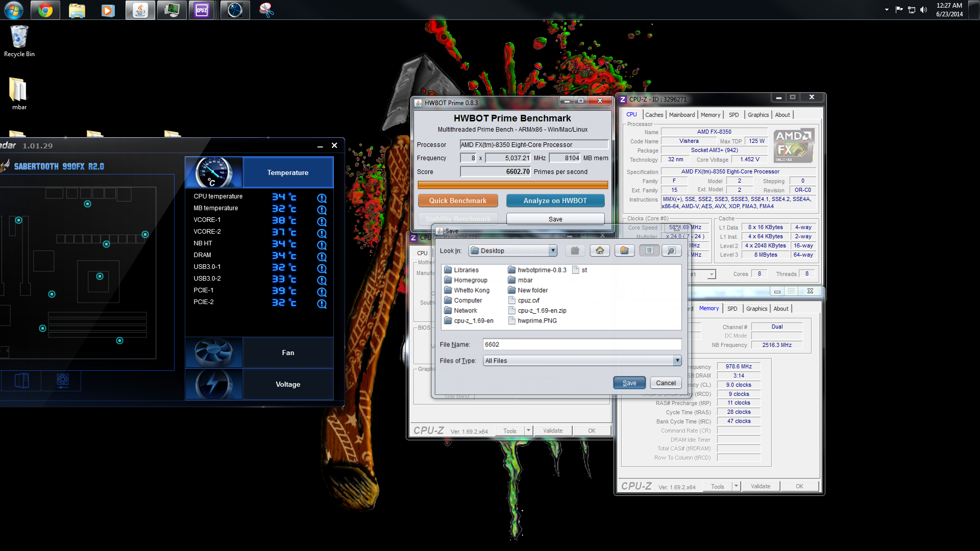Click OK in the lower CPU-Z window
The width and height of the screenshot is (980, 551).
pyautogui.click(x=799, y=486)
